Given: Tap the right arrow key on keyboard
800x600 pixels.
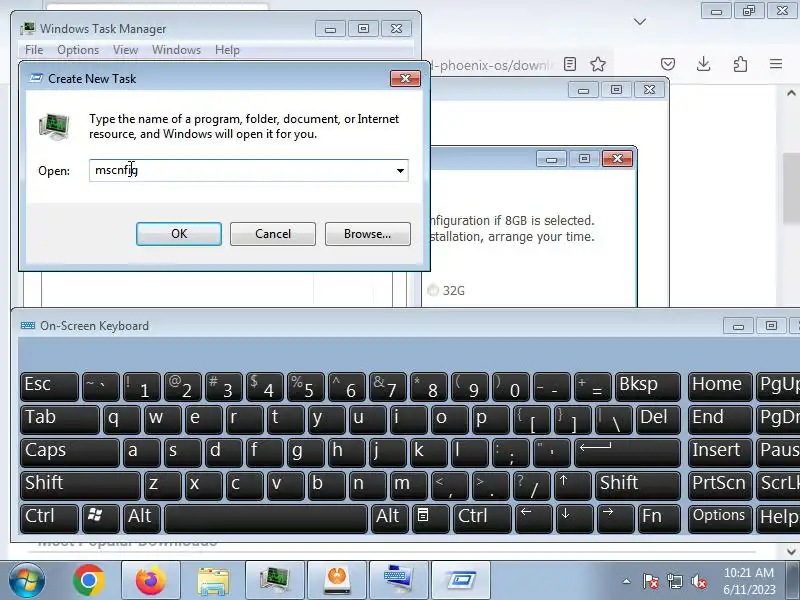Looking at the screenshot, I should [x=616, y=518].
